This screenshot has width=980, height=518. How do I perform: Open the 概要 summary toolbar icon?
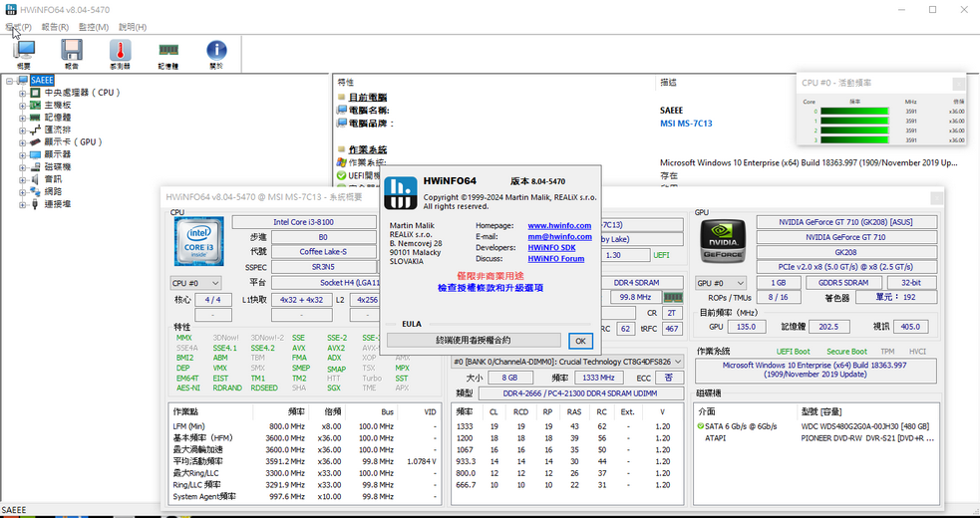24,55
